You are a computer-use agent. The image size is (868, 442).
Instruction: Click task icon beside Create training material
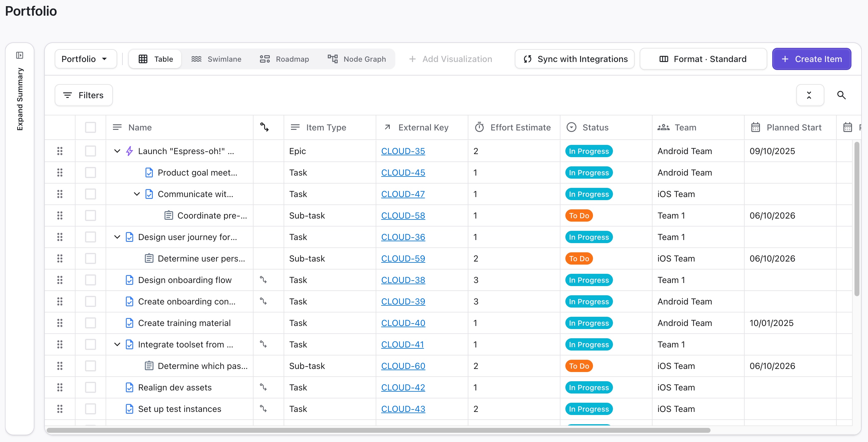130,323
